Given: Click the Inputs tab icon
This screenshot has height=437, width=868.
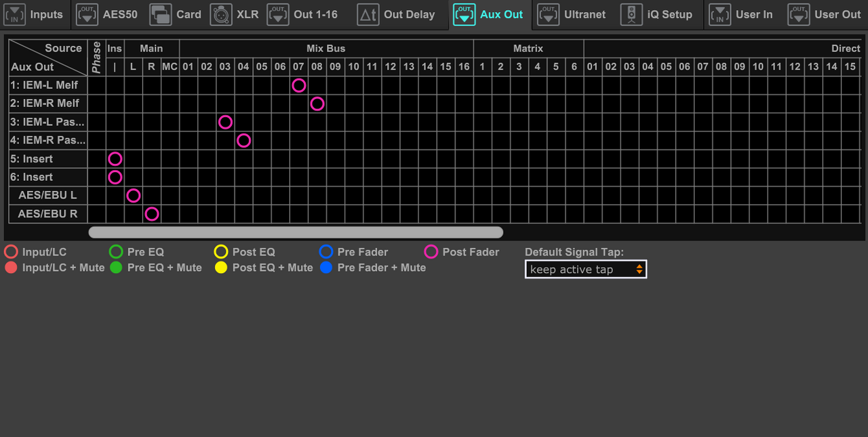Looking at the screenshot, I should [14, 14].
